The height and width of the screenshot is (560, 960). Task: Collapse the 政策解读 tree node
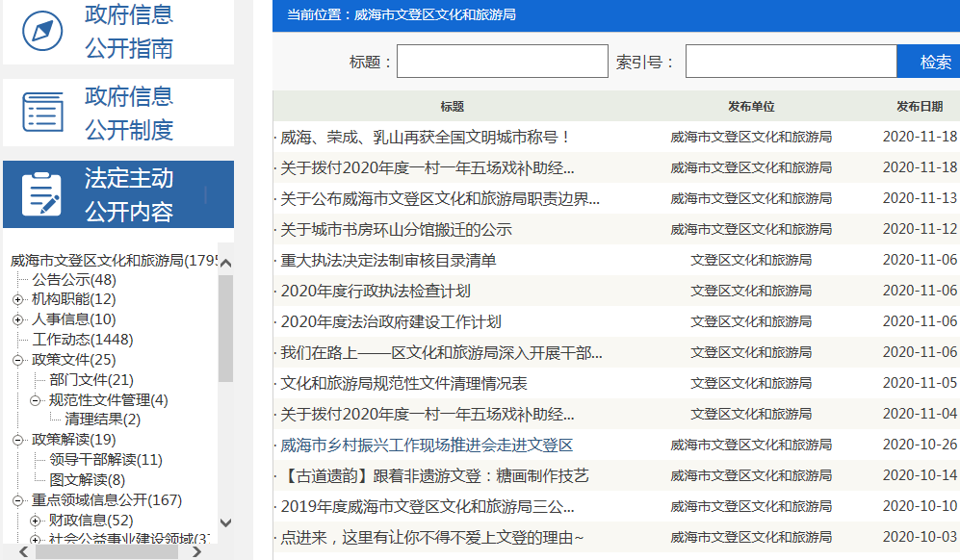(x=18, y=440)
